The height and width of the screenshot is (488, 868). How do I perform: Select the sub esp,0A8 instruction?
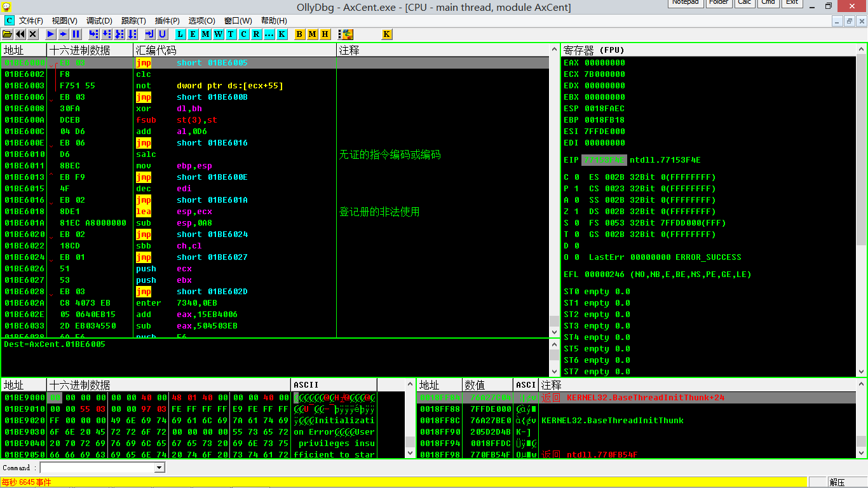coord(275,223)
